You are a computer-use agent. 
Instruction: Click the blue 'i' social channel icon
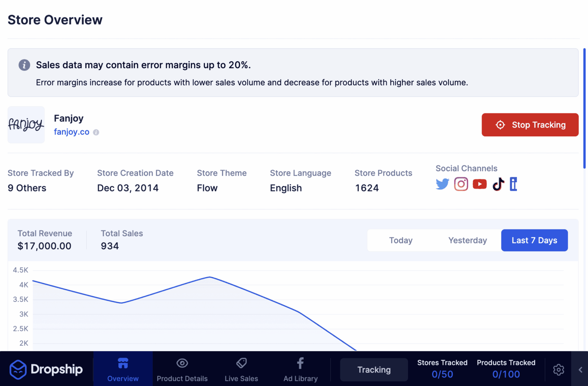tap(513, 184)
